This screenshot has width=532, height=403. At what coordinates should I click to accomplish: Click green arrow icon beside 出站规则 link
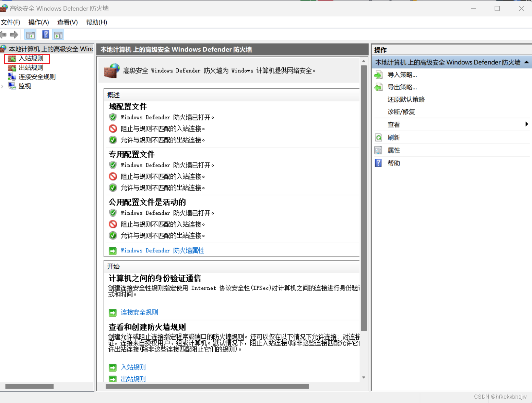coord(113,379)
